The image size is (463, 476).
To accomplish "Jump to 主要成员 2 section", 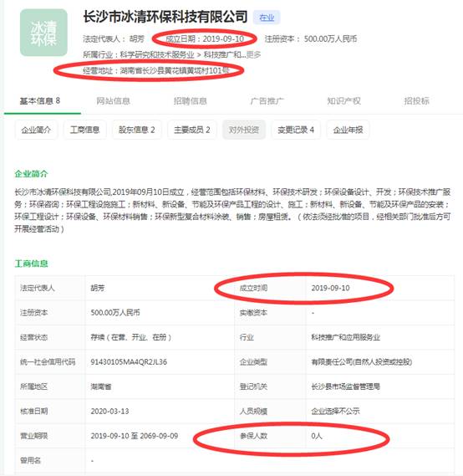I will tap(192, 130).
